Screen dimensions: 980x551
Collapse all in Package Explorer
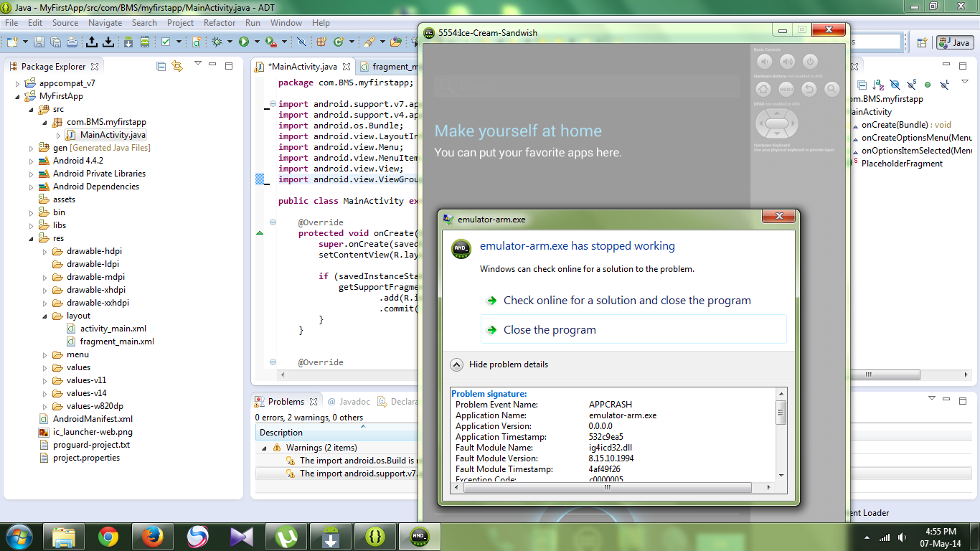pos(161,66)
